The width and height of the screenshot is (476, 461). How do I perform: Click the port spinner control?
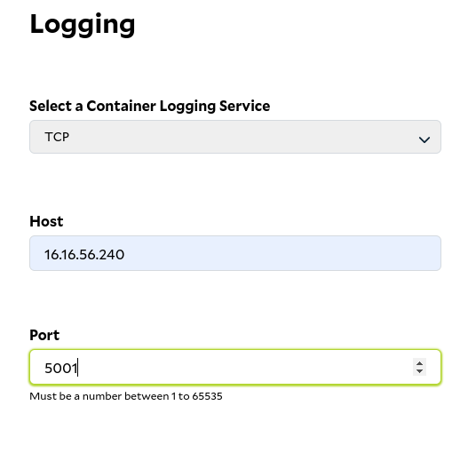click(x=419, y=367)
